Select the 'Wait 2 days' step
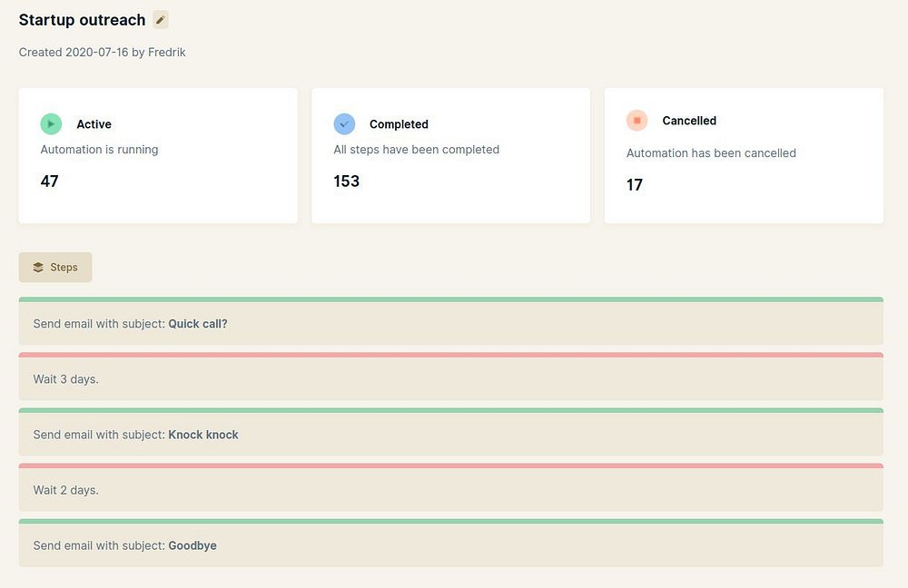 (450, 490)
